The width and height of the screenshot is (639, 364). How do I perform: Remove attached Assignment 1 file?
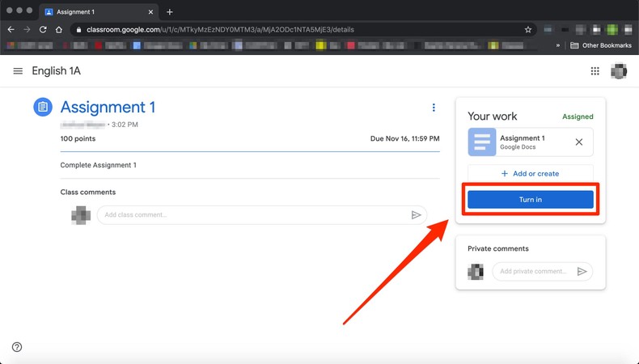pyautogui.click(x=578, y=142)
